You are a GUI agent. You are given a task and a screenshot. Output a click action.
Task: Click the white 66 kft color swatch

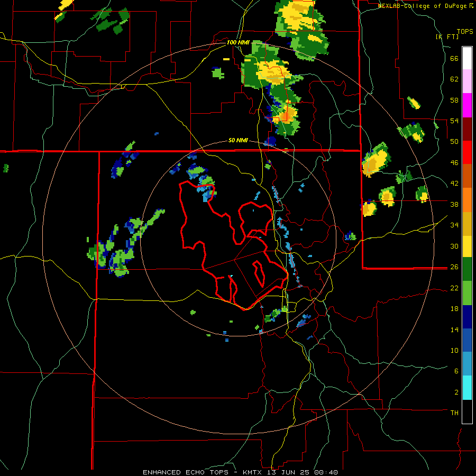coord(467,58)
